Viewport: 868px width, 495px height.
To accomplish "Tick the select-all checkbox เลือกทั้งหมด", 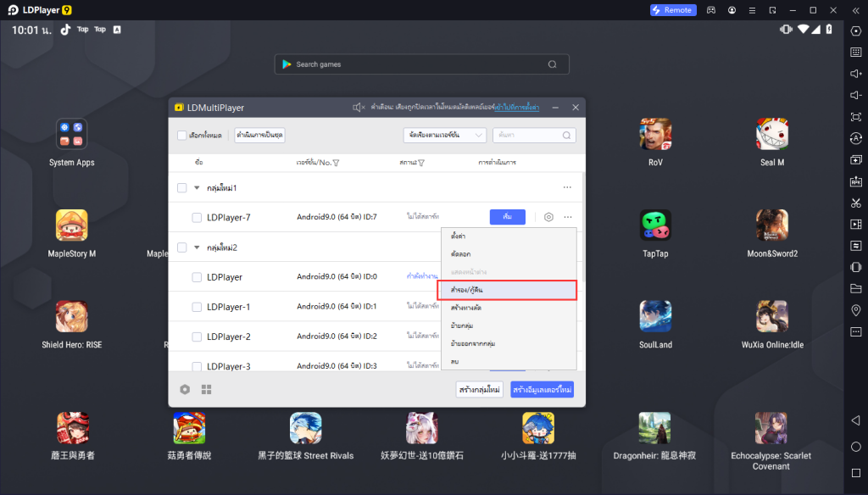I will pyautogui.click(x=181, y=135).
